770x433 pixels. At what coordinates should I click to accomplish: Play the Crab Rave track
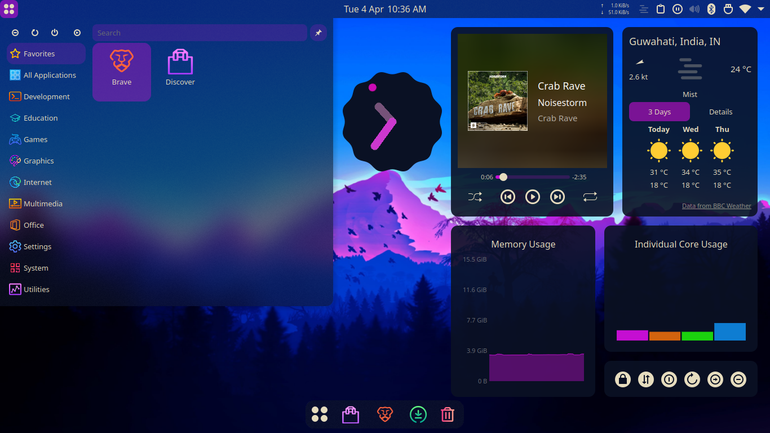click(x=532, y=197)
